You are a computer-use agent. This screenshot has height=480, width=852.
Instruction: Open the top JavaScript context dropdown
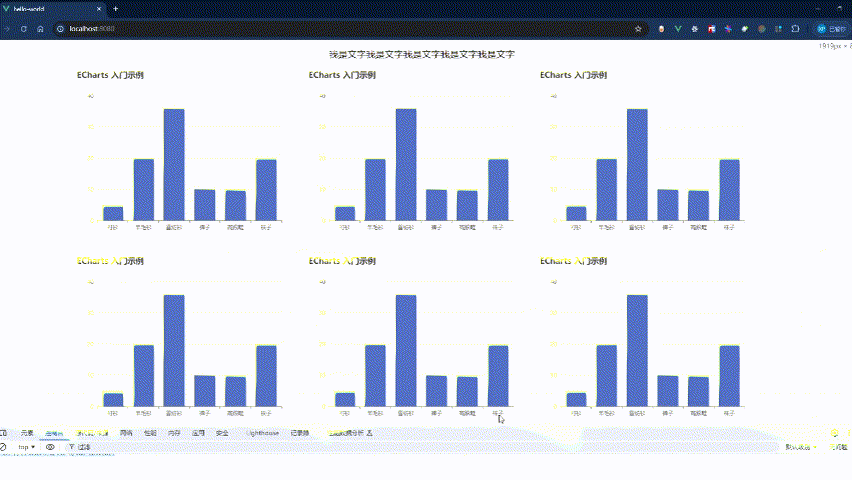pyautogui.click(x=26, y=447)
